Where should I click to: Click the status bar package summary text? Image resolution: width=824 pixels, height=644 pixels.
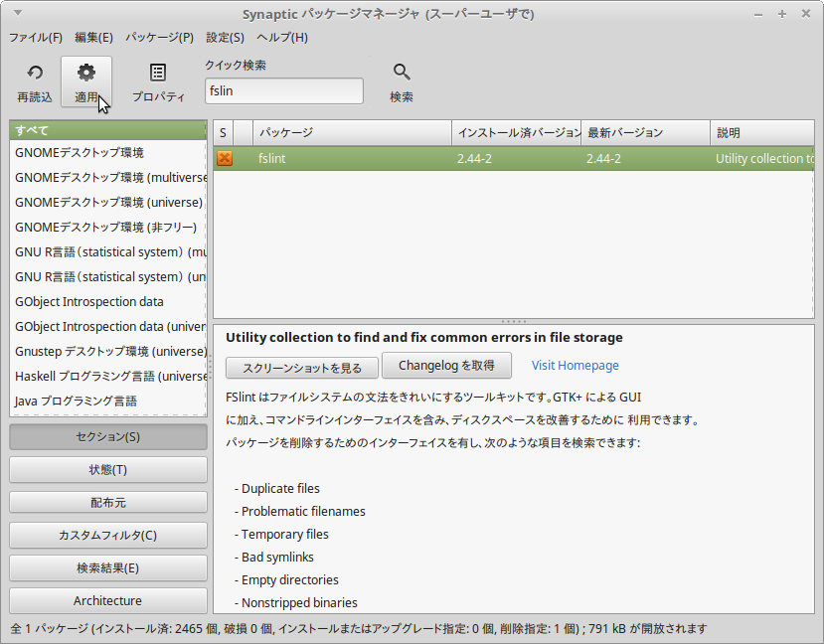pyautogui.click(x=359, y=628)
